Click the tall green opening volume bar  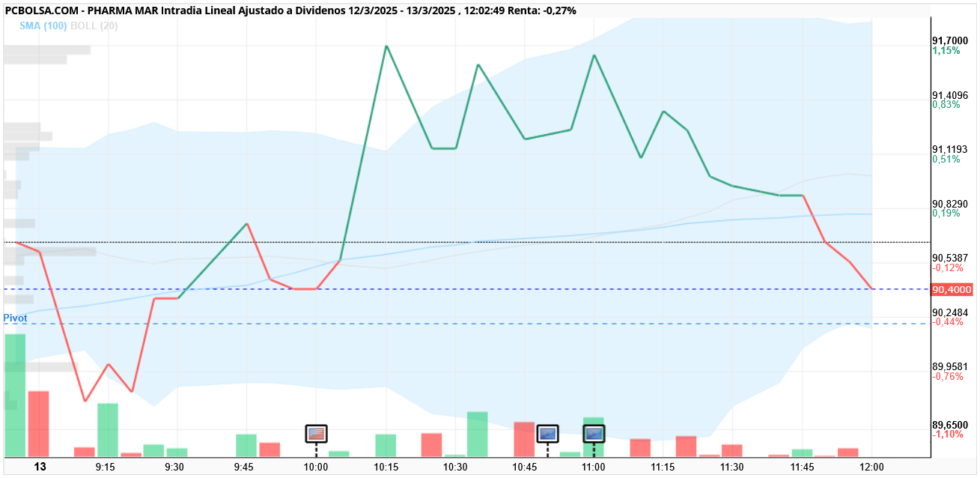point(16,396)
